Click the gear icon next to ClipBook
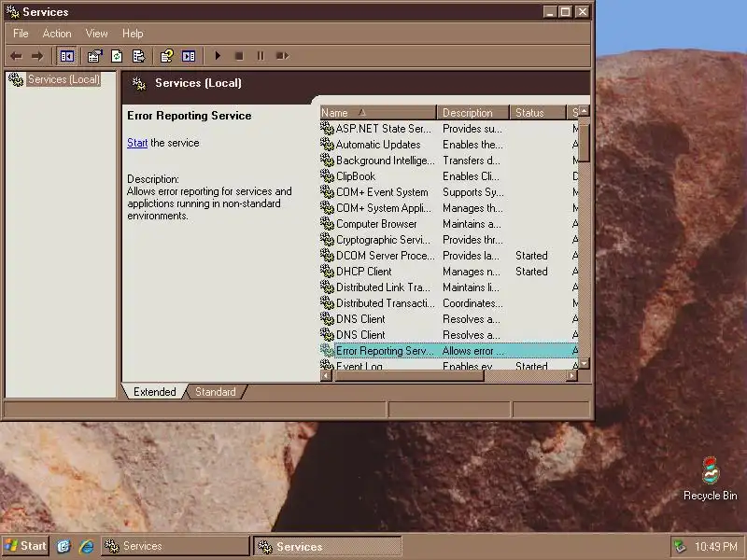The height and width of the screenshot is (560, 747). coord(327,176)
